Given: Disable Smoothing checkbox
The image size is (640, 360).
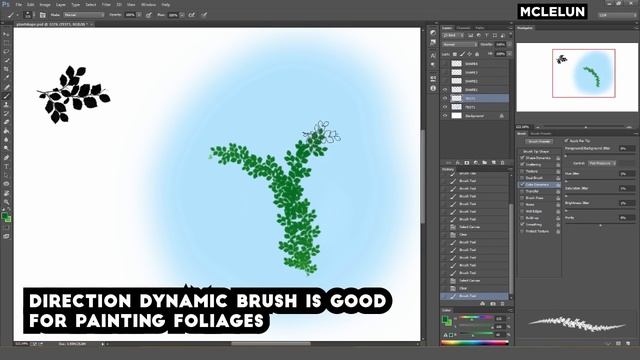Looking at the screenshot, I should pyautogui.click(x=522, y=224).
